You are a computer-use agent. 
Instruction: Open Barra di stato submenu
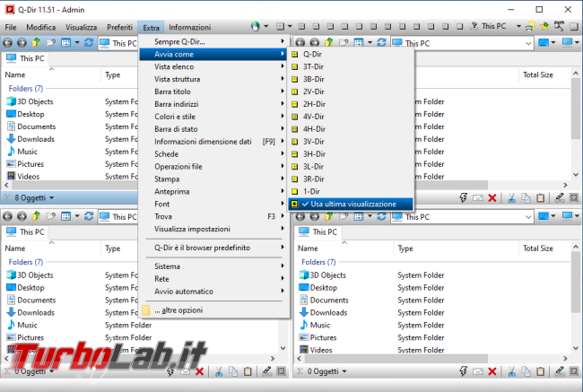(213, 129)
